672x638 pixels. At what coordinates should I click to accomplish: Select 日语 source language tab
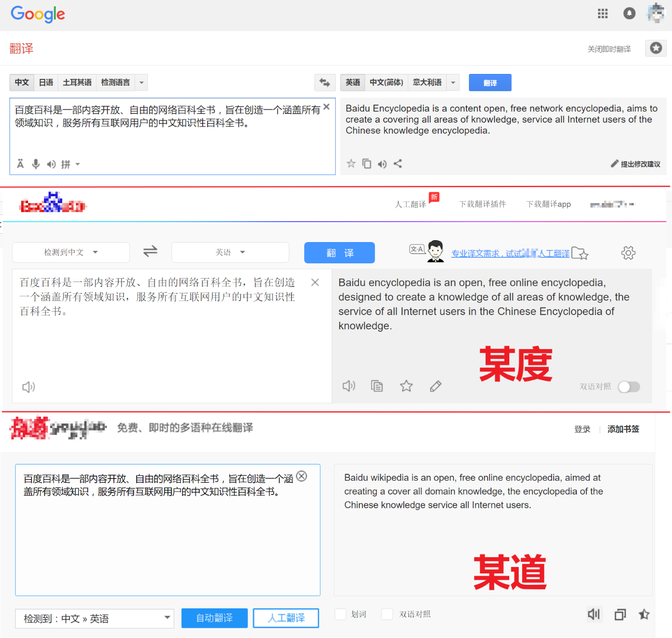[x=46, y=82]
